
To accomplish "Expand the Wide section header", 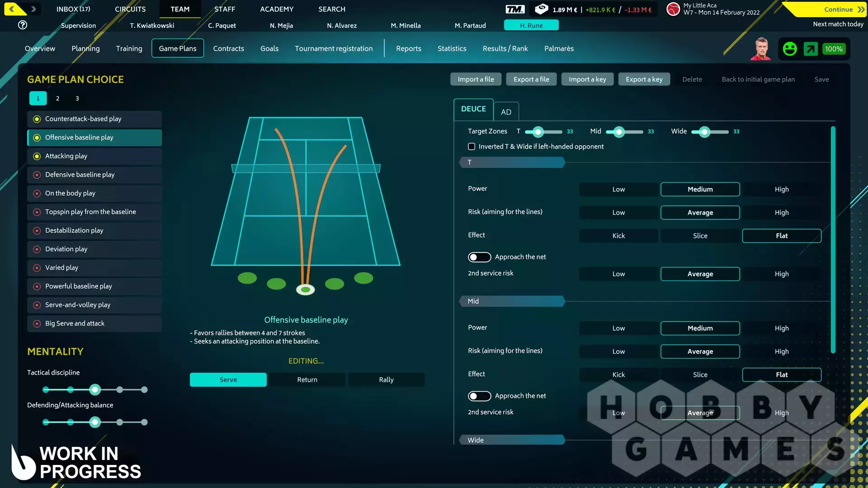I will [512, 440].
